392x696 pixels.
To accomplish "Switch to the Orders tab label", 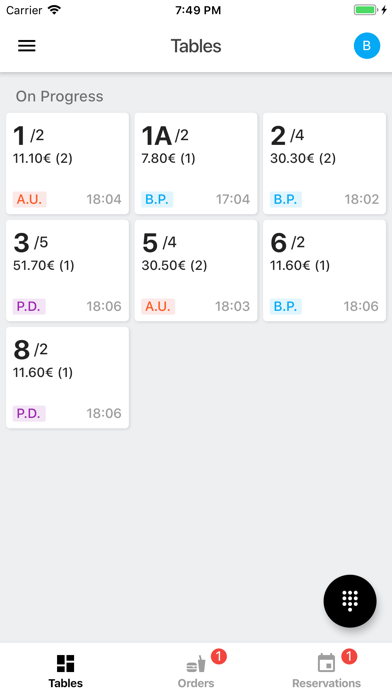I will click(196, 683).
